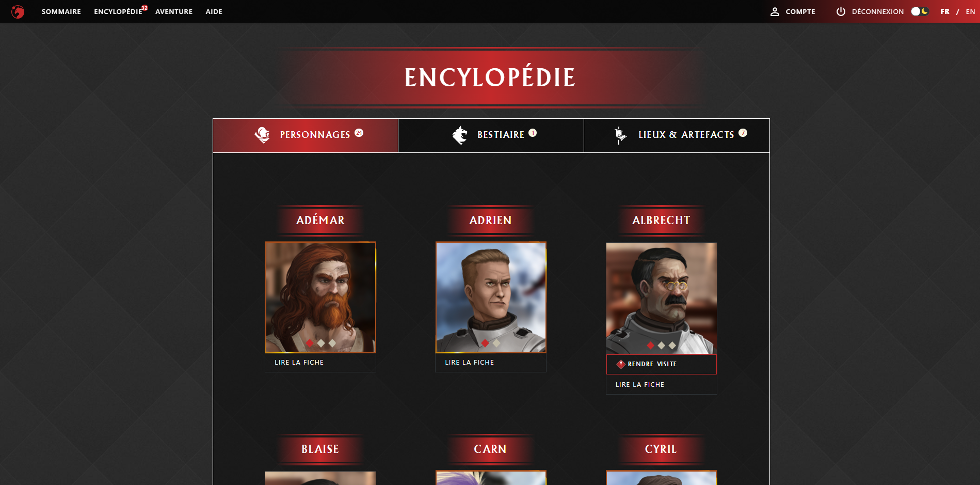This screenshot has height=485, width=980.
Task: Select the FR language option
Action: (x=945, y=11)
